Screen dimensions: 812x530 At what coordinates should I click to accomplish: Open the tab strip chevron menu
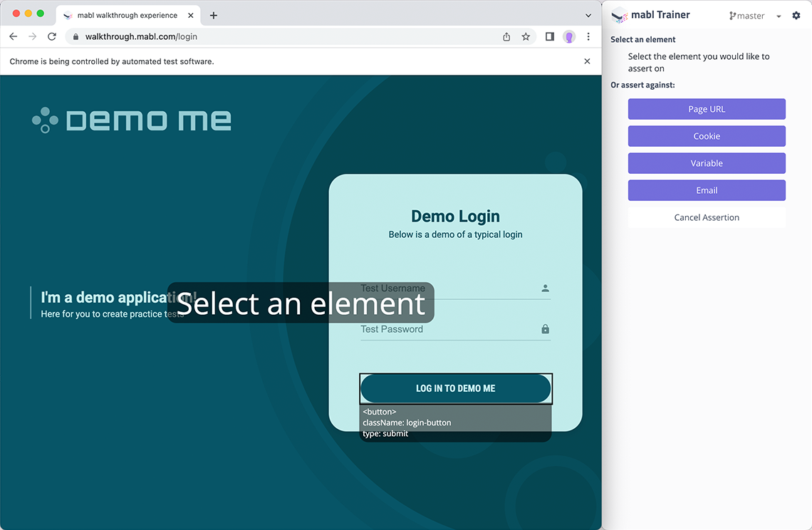point(588,15)
